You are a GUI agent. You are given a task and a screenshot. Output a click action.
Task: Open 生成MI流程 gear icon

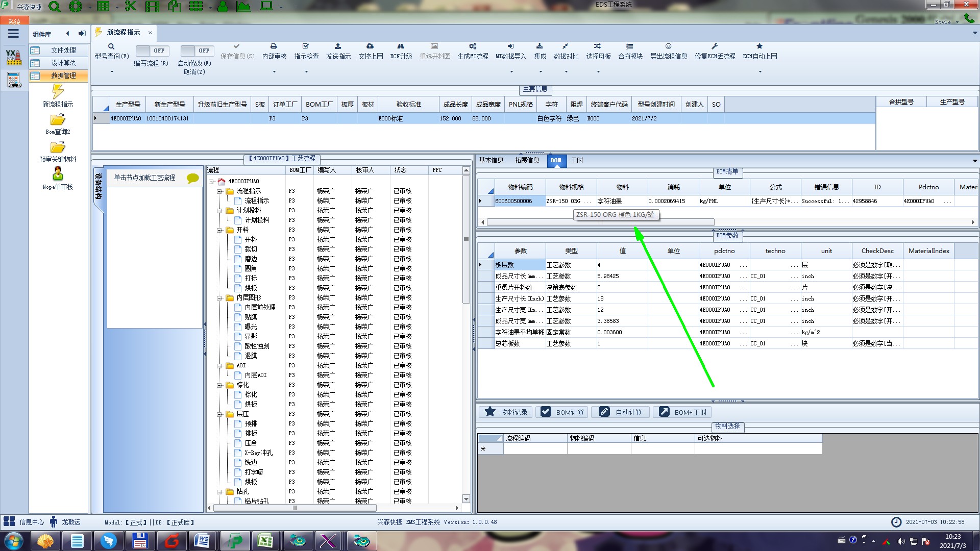(473, 46)
